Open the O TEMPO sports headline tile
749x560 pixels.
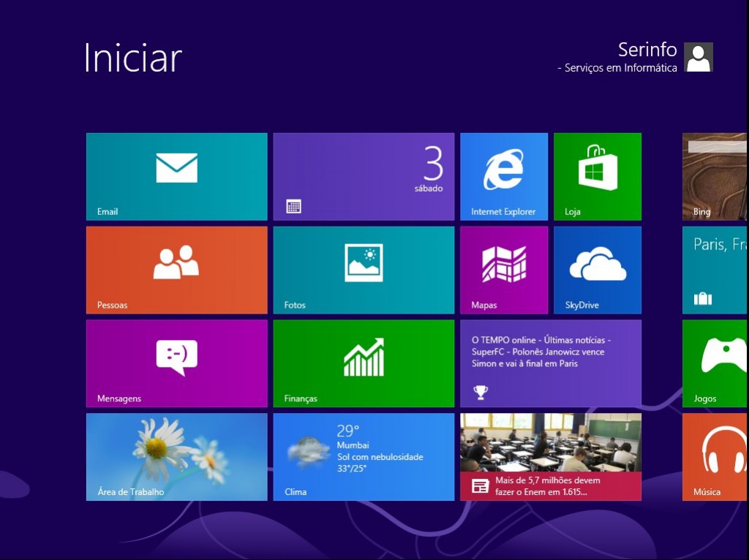pos(550,363)
